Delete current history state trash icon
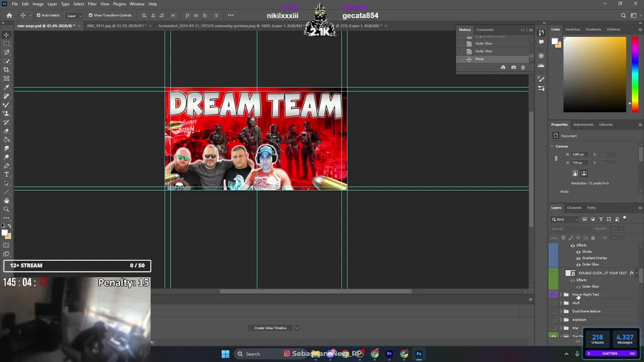 click(x=523, y=67)
